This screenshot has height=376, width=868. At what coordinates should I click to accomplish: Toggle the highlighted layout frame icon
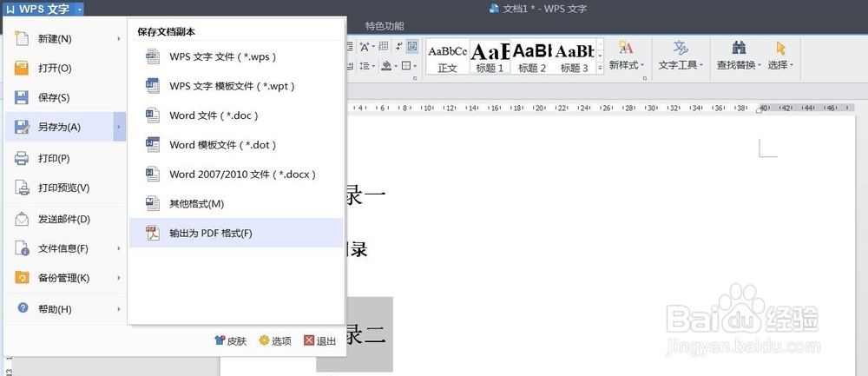[x=412, y=46]
